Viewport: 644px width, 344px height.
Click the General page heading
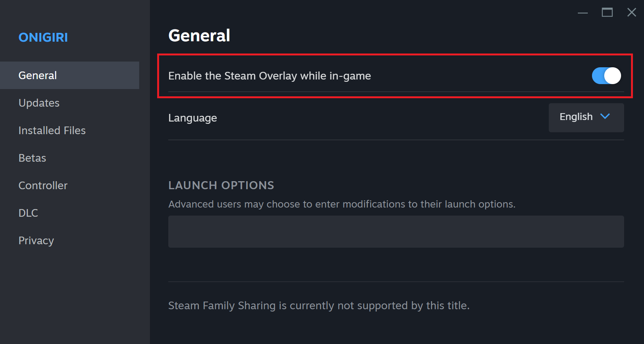point(199,36)
